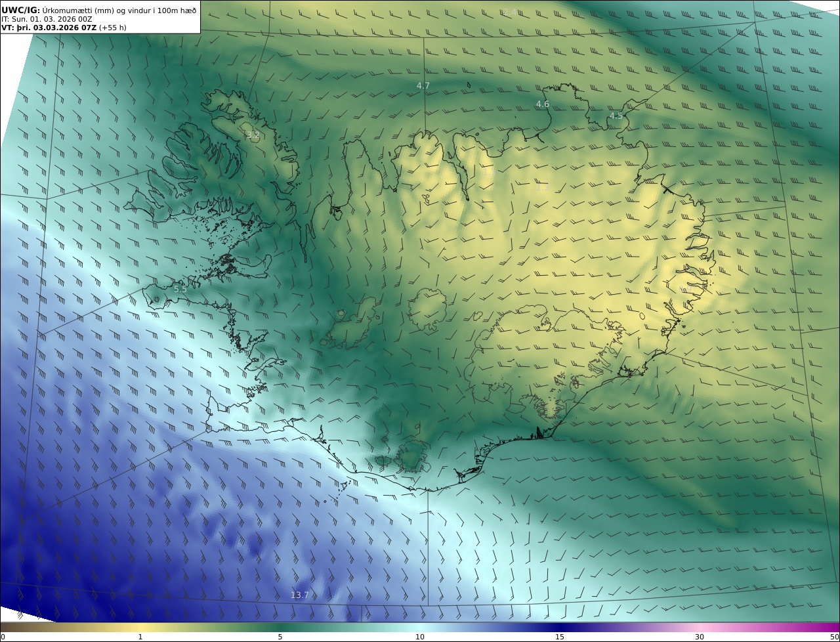Click the 5.5 value label on the map
The image size is (840, 642).
[180, 289]
